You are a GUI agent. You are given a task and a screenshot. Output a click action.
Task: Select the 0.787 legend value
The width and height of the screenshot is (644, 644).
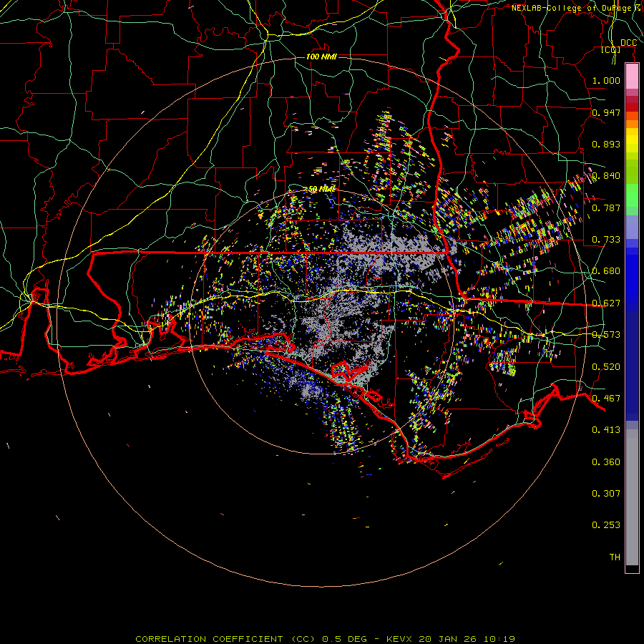point(606,208)
